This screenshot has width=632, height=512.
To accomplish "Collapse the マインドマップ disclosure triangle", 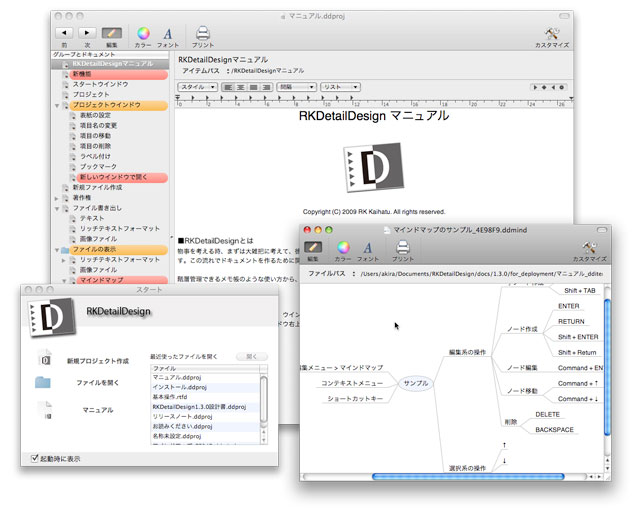I will click(x=64, y=280).
